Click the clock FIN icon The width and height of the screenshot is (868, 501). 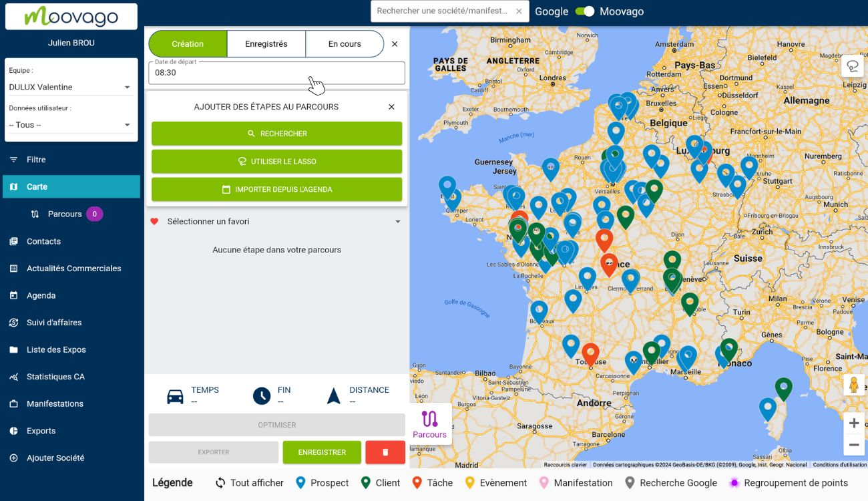click(x=262, y=396)
